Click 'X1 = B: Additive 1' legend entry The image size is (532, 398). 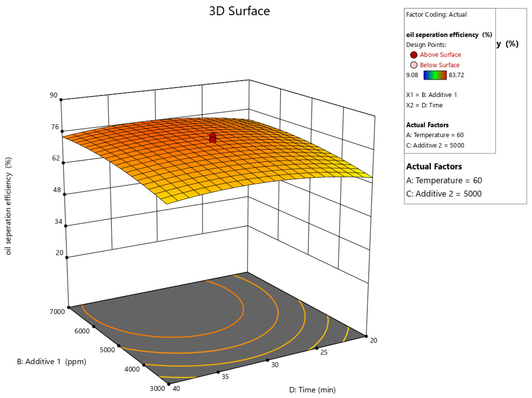[x=432, y=95]
